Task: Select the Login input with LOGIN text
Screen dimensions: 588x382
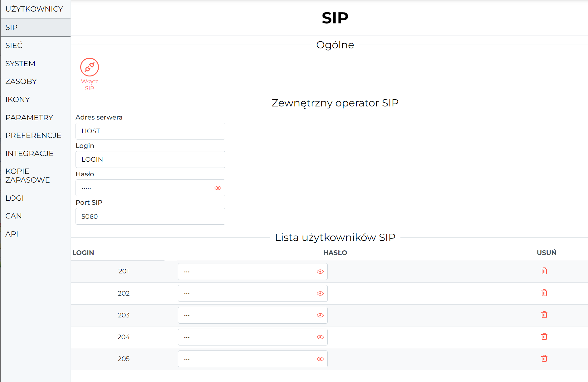Action: click(x=150, y=159)
